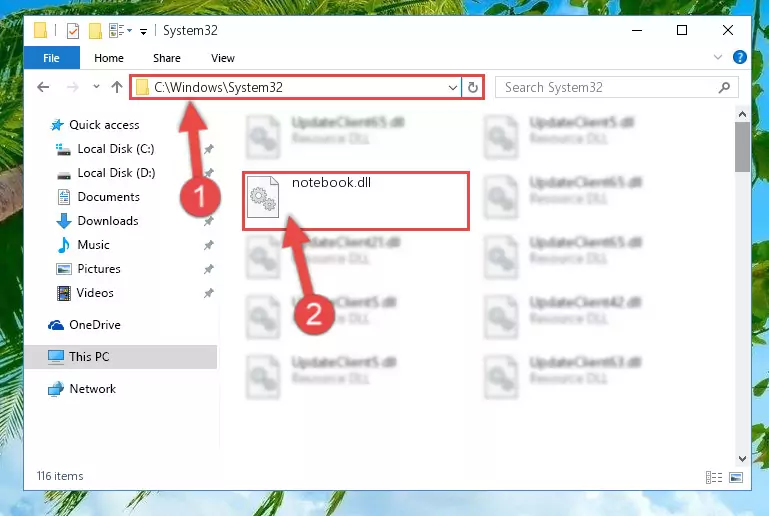Switch to the Share ribbon tab
The width and height of the screenshot is (769, 516).
167,58
